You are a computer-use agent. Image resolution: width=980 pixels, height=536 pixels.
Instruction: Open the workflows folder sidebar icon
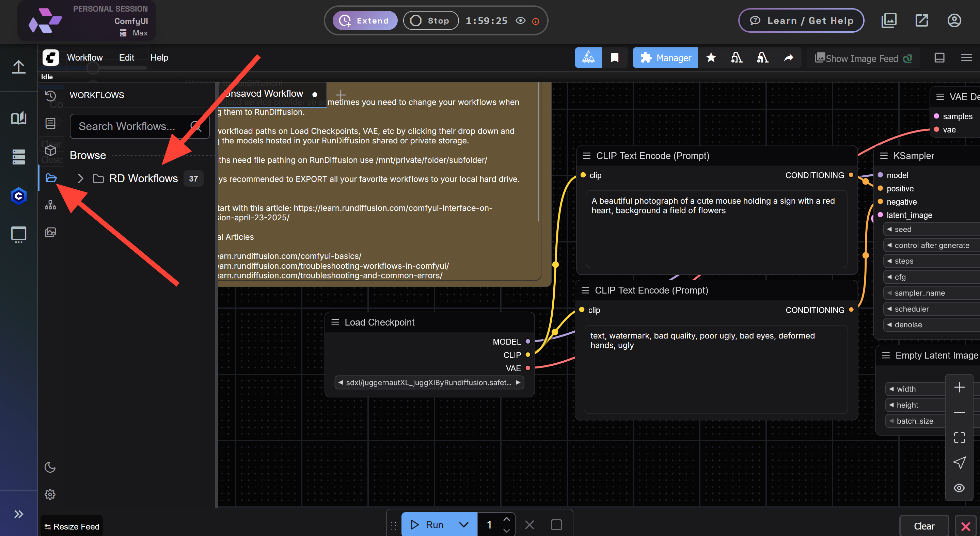click(x=51, y=178)
